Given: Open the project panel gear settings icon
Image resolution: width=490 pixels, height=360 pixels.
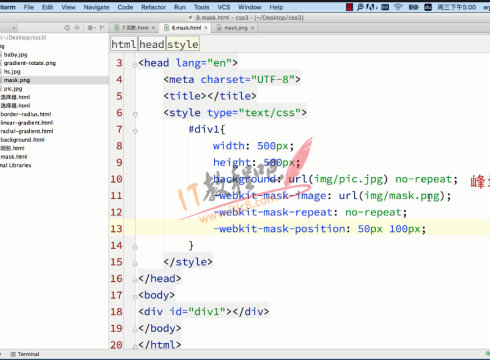Looking at the screenshot, I should [x=90, y=28].
